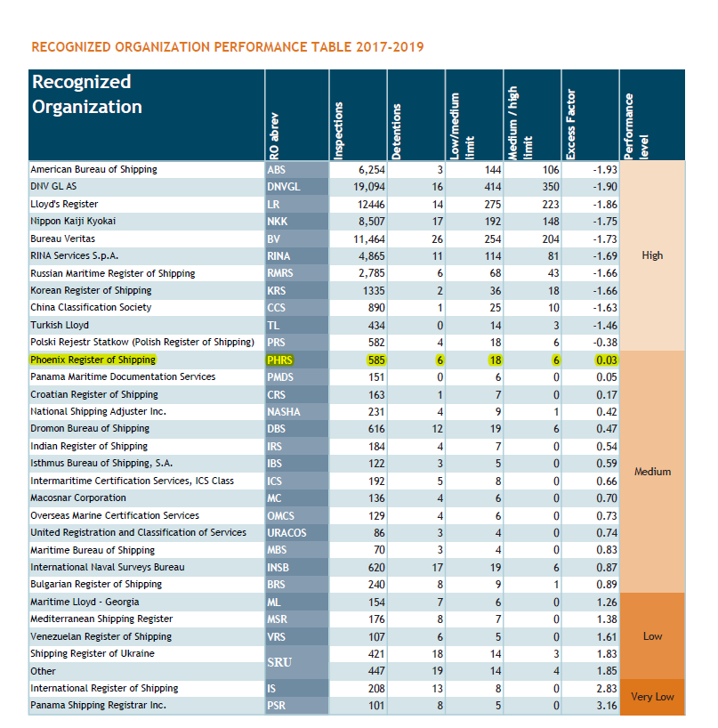Select the "High" performance level cell
The image size is (718, 728).
[652, 255]
